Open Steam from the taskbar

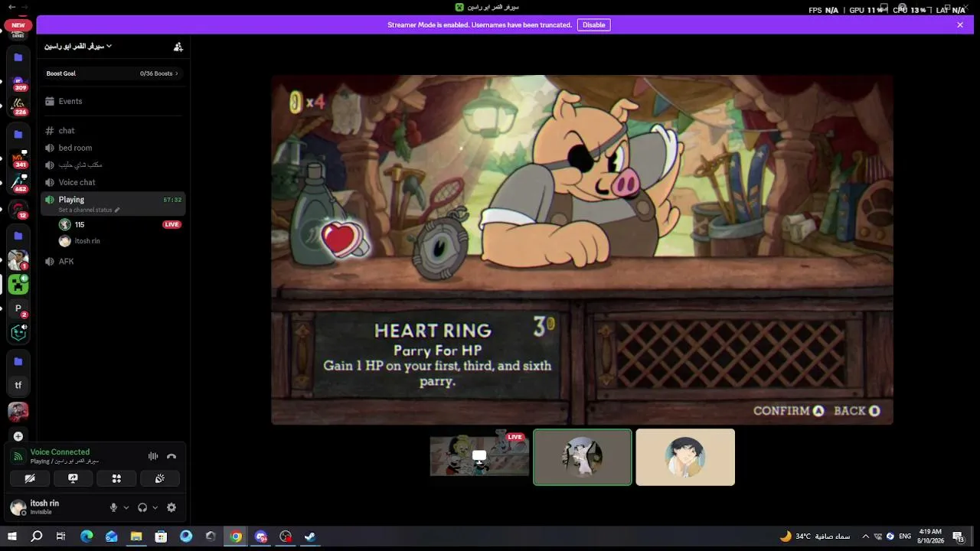click(310, 536)
